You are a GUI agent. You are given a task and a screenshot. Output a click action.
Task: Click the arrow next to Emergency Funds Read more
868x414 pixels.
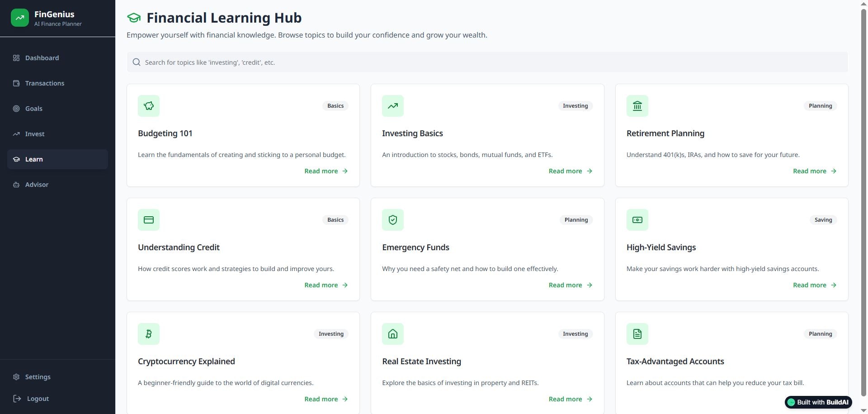590,285
